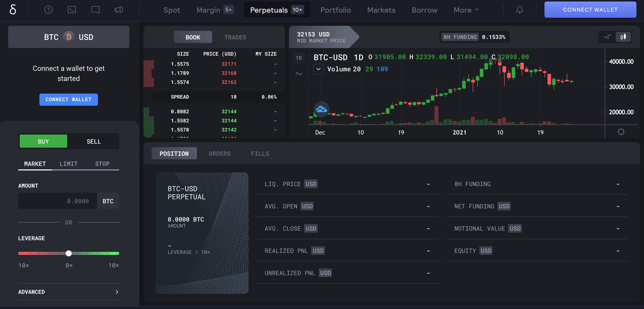The width and height of the screenshot is (644, 309).
Task: Select the BUY side toggle
Action: [x=43, y=141]
